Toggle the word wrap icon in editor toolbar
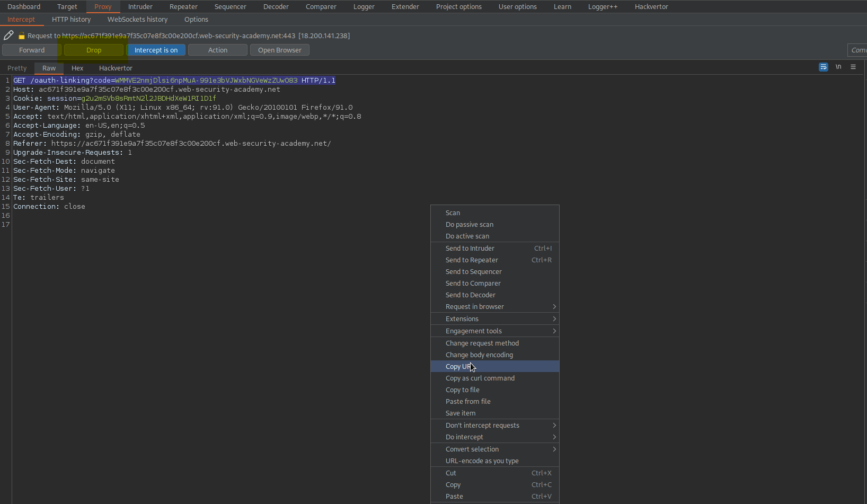Screen dimensions: 867x504 [824, 67]
